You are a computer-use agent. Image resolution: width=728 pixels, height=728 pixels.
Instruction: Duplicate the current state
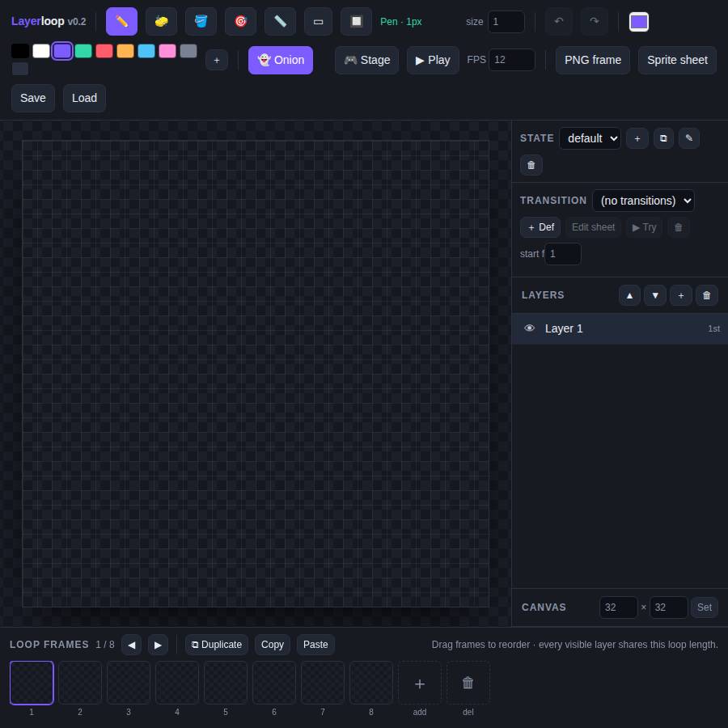coord(663,138)
